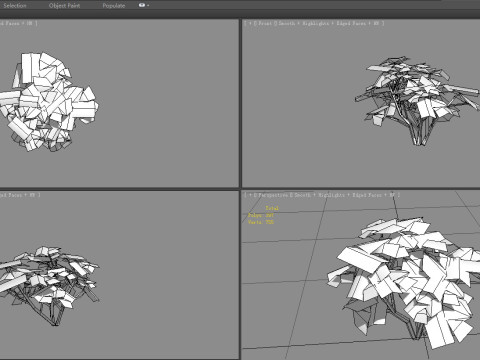This screenshot has height=360, width=480.
Task: Toggle the ribbon minimize icon after Populate
Action: point(142,5)
